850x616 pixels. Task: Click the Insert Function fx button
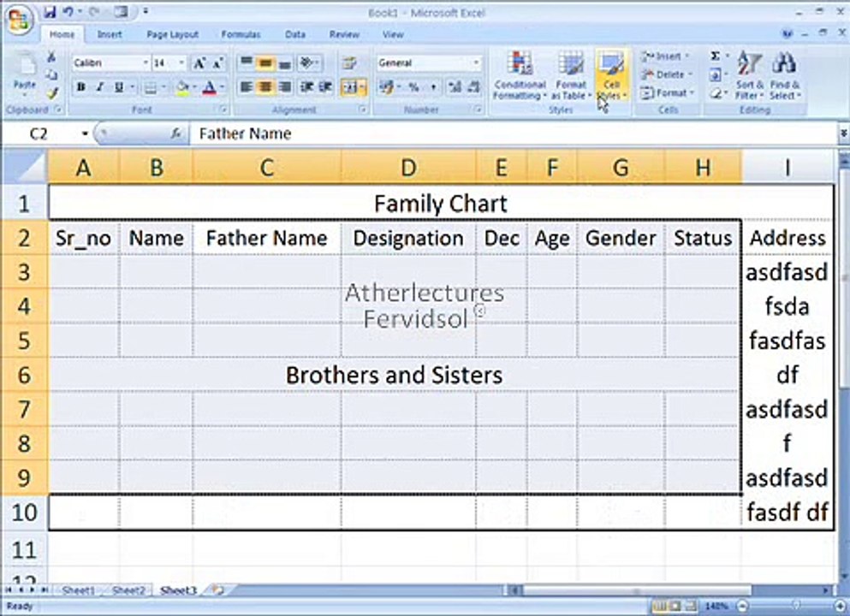coord(175,133)
